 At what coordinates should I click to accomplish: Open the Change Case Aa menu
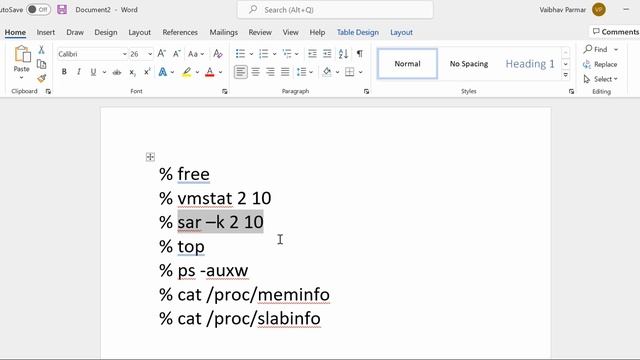(x=196, y=54)
